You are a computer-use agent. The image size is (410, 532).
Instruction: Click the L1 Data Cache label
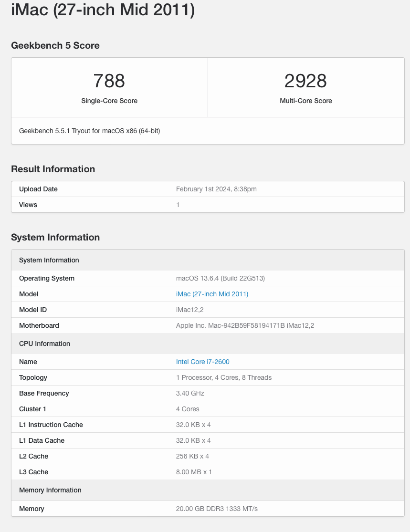[x=42, y=441]
